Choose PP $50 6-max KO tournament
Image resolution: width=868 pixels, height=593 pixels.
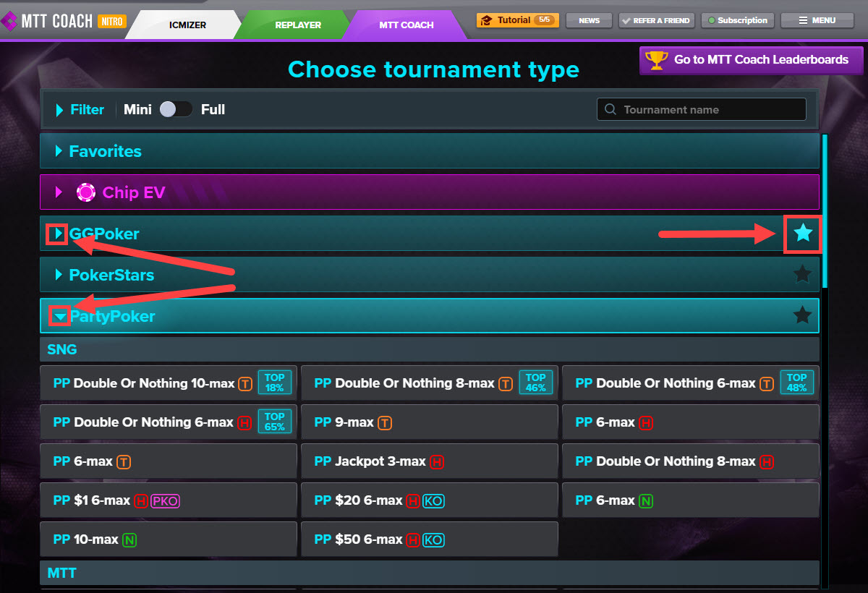(x=430, y=539)
